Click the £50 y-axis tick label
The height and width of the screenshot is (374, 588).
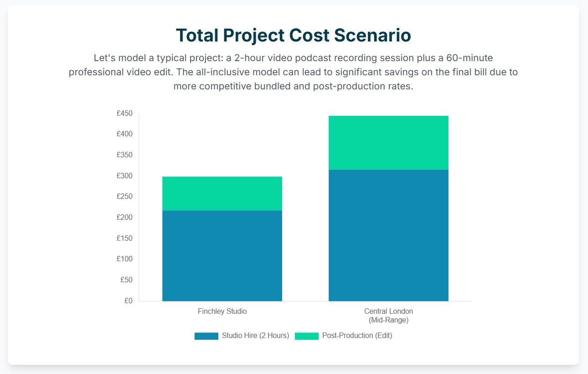[x=126, y=280]
